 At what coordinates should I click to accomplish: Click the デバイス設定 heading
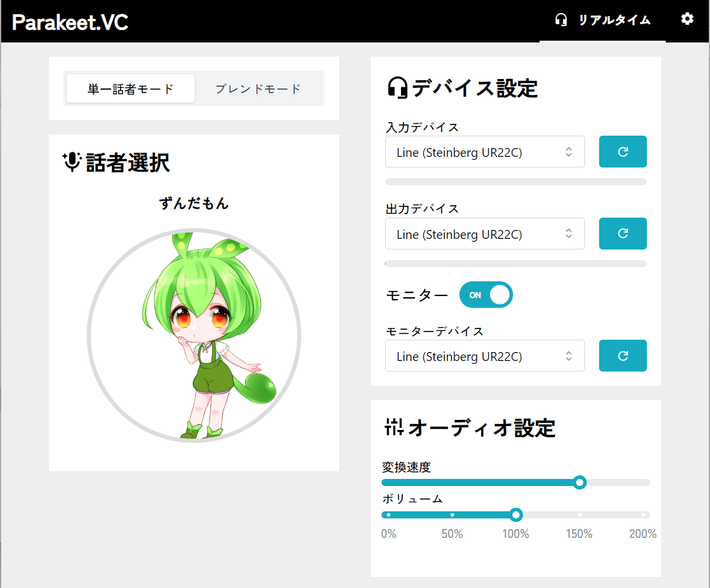click(x=475, y=88)
